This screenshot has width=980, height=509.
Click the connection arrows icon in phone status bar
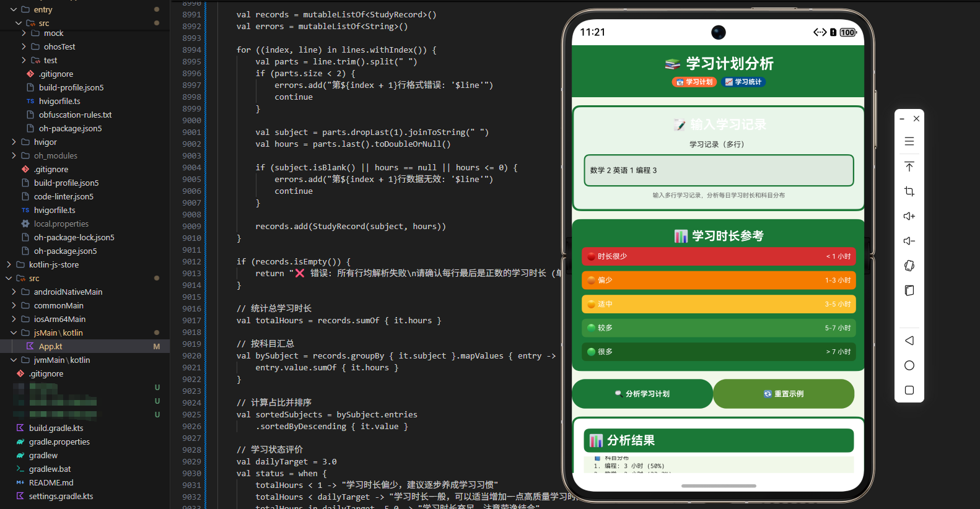click(x=820, y=32)
